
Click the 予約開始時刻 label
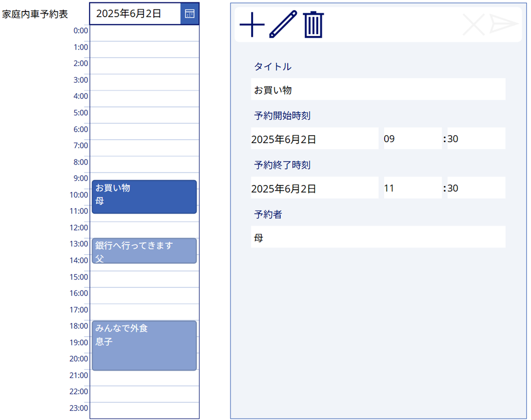point(282,116)
